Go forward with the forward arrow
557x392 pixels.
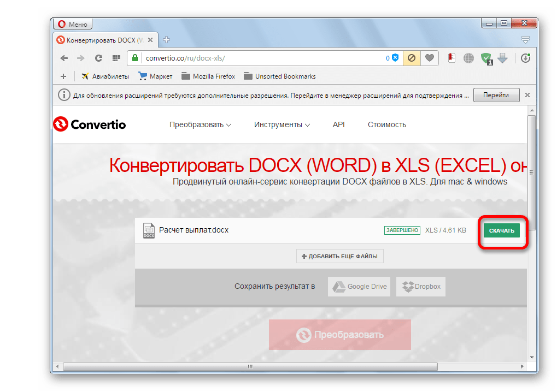click(x=81, y=58)
